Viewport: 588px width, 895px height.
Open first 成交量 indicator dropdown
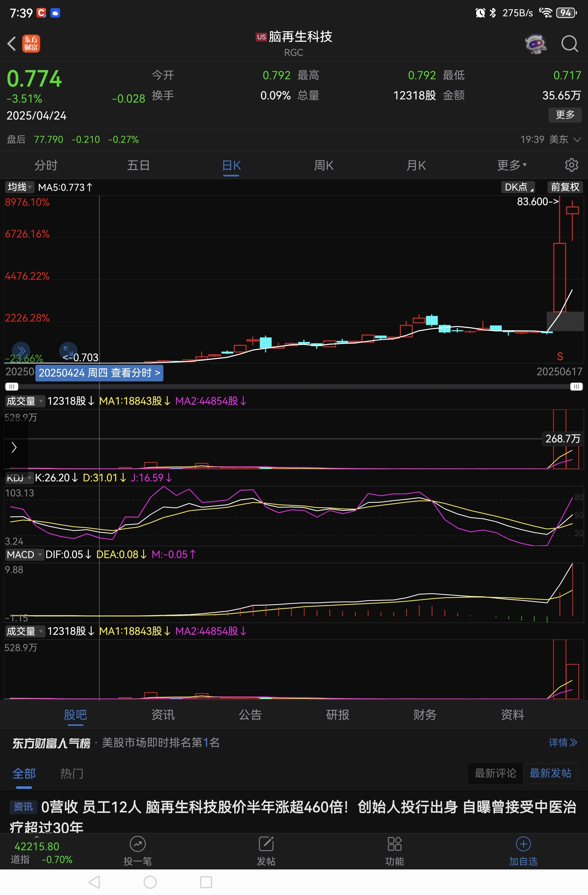[x=25, y=401]
